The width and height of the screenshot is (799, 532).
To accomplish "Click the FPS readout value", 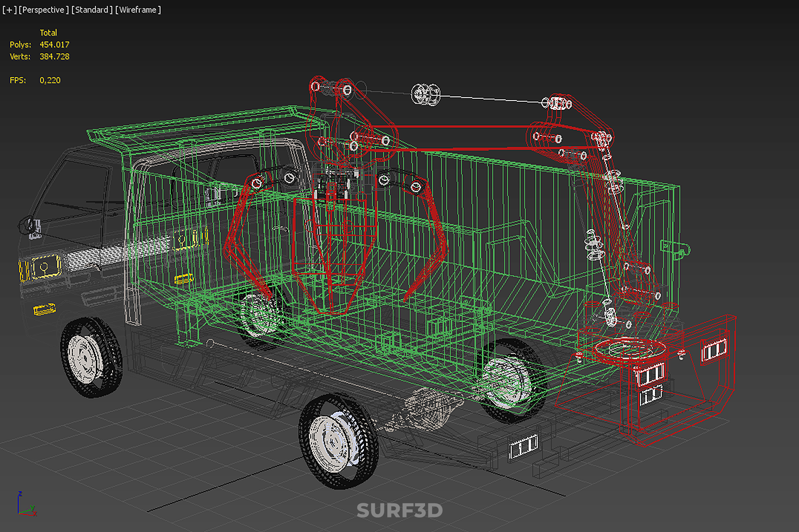I will tap(50, 80).
